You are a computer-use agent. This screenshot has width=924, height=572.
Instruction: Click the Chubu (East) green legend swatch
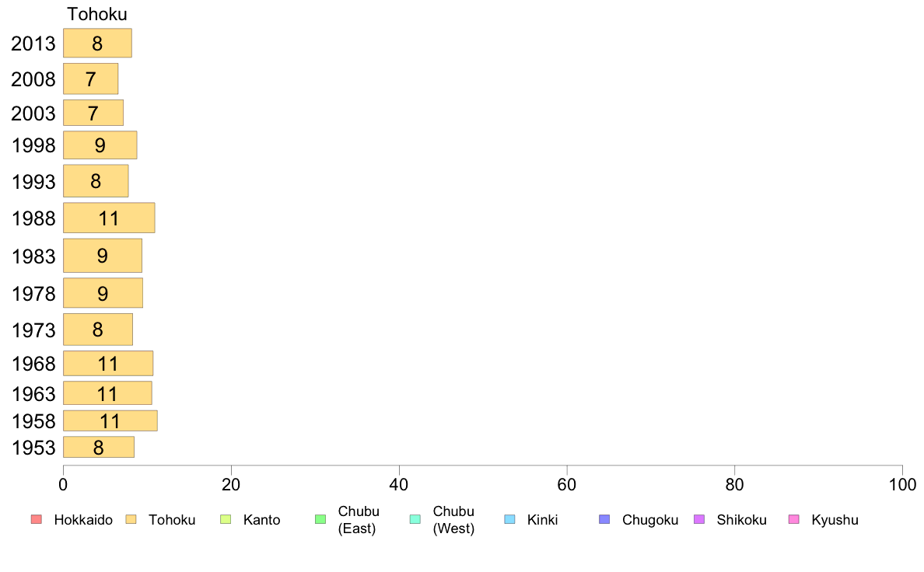tap(320, 519)
